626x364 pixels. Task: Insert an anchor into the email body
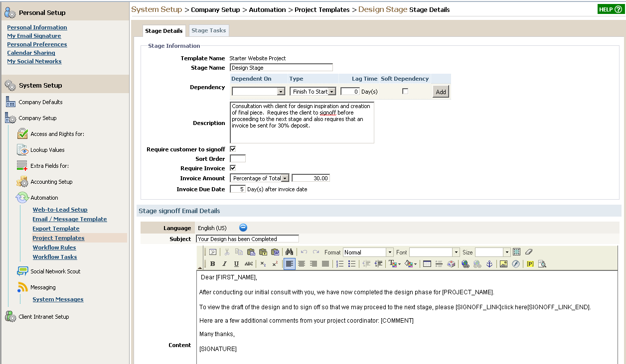(490, 264)
